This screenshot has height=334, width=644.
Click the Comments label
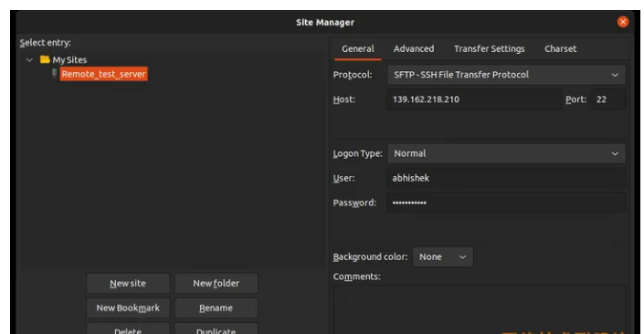pos(356,277)
